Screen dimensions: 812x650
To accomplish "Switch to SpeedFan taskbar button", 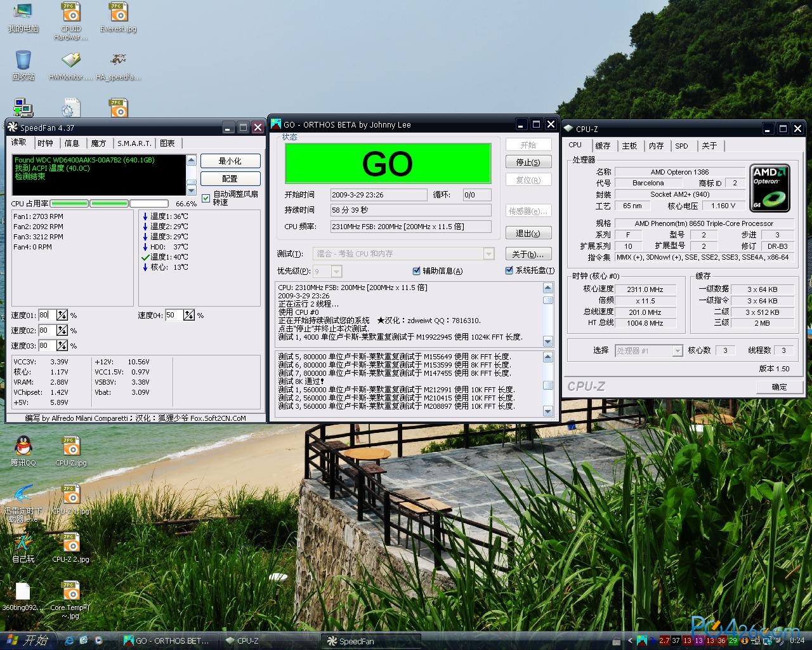I will click(370, 640).
